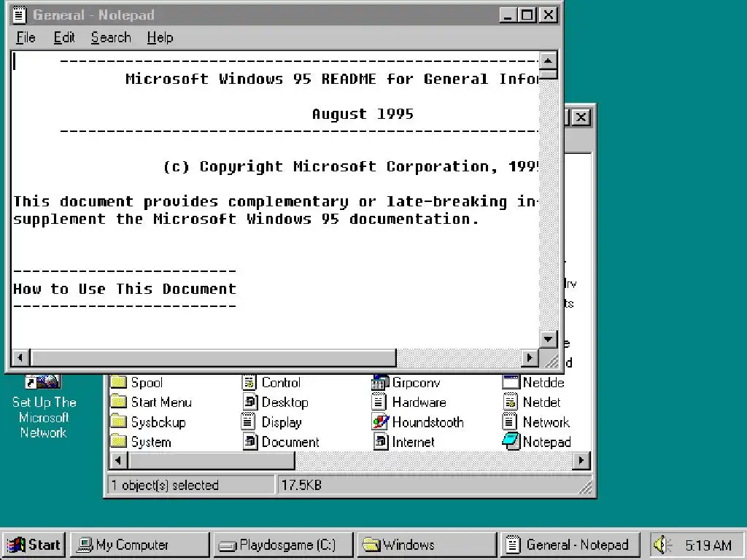Click the Notepad window resize grip

pyautogui.click(x=550, y=360)
